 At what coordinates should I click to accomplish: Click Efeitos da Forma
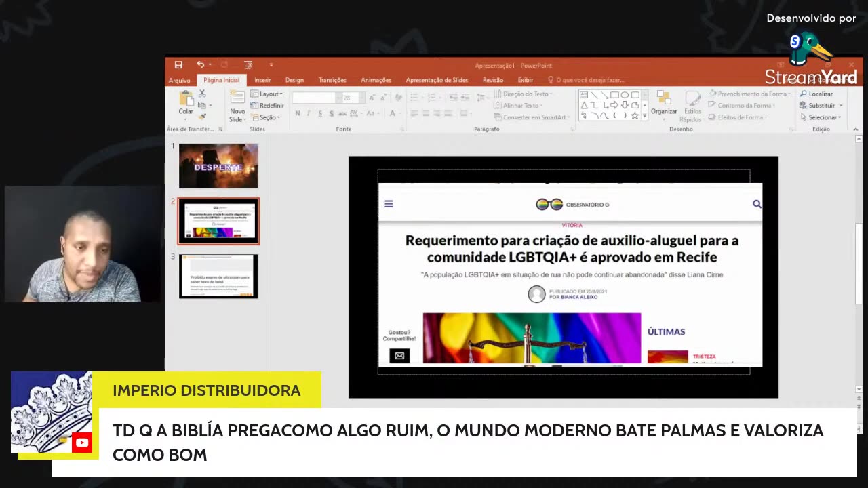737,117
